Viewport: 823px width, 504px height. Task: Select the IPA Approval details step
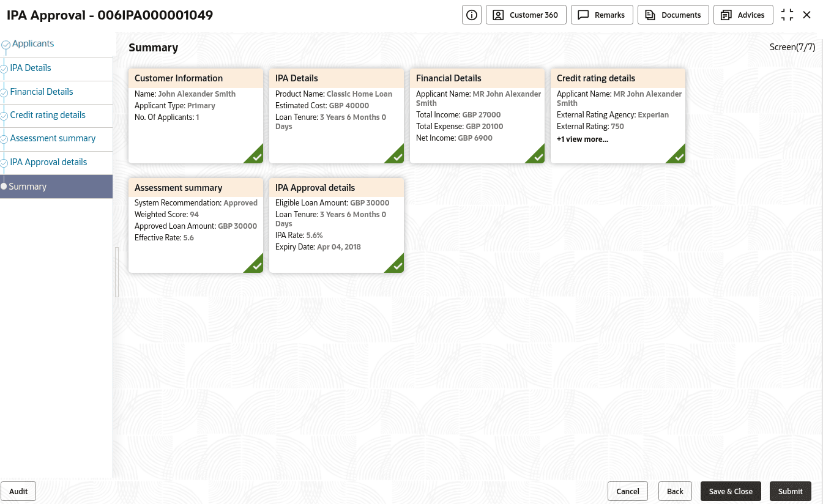pyautogui.click(x=48, y=162)
